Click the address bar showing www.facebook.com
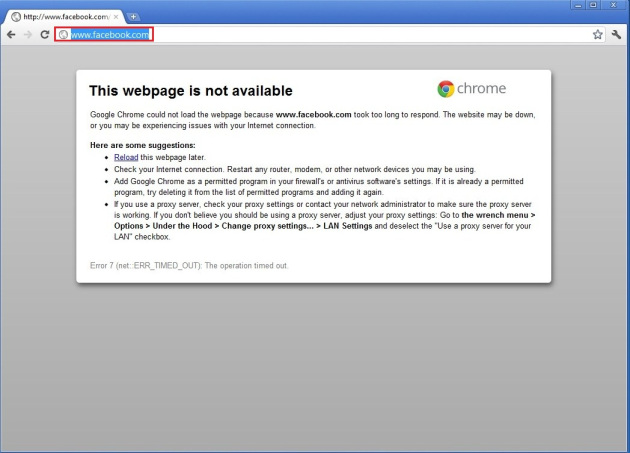Viewport: 630px width, 453px height. 329,35
